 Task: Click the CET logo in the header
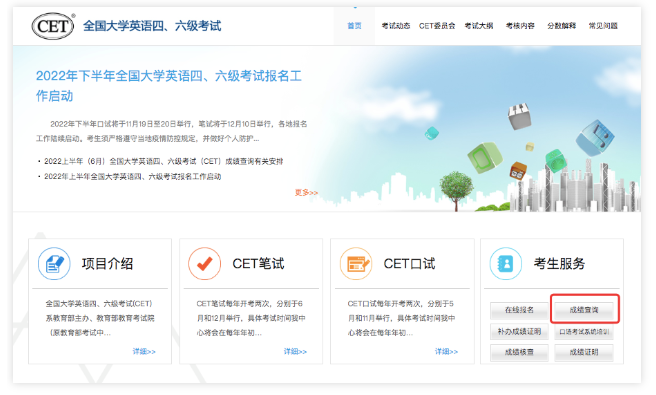coord(53,26)
